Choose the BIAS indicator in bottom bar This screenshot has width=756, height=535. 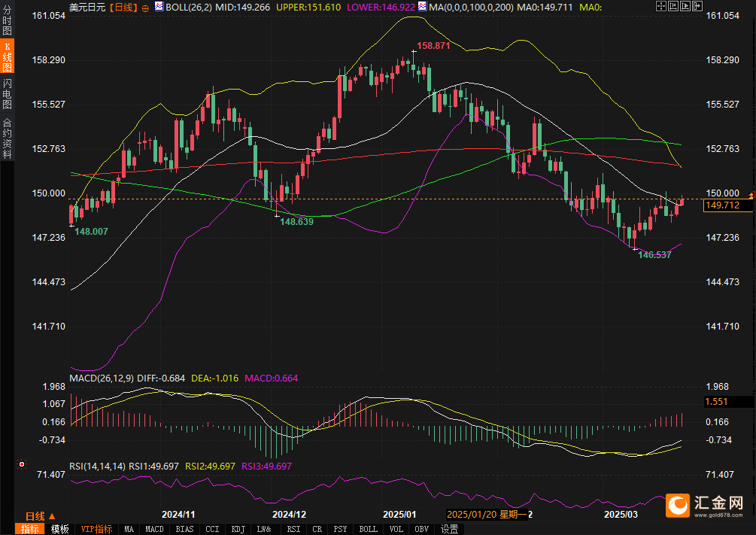(x=184, y=529)
